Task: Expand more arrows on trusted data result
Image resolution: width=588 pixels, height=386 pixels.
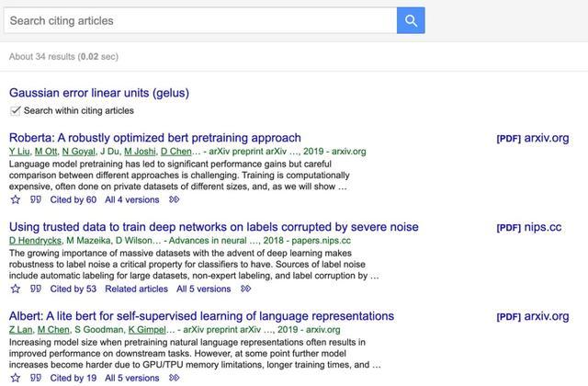Action: point(245,289)
